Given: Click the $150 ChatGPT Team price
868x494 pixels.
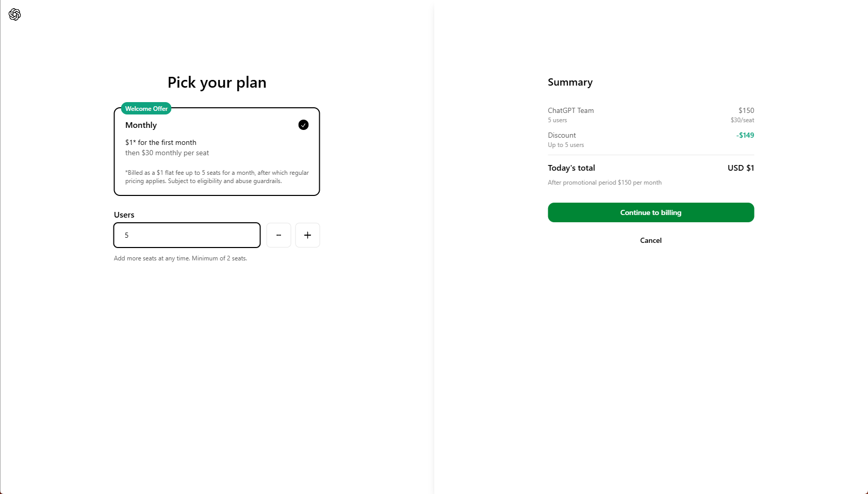Looking at the screenshot, I should pyautogui.click(x=746, y=110).
